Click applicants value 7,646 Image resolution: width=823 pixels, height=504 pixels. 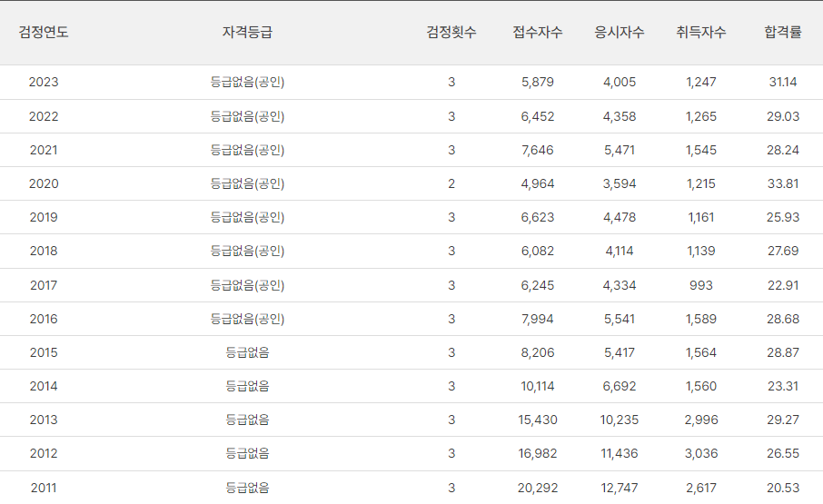coord(538,150)
